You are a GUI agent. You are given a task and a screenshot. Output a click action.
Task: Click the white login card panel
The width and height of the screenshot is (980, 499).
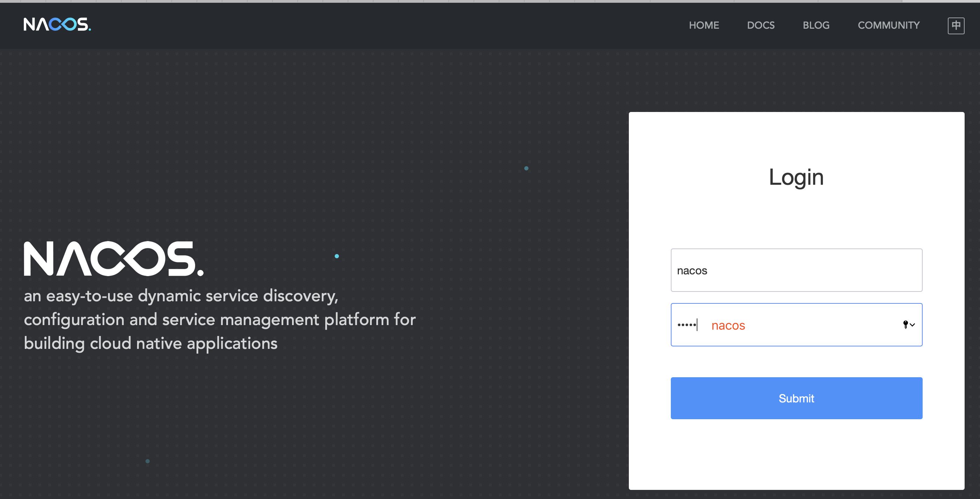(x=796, y=457)
